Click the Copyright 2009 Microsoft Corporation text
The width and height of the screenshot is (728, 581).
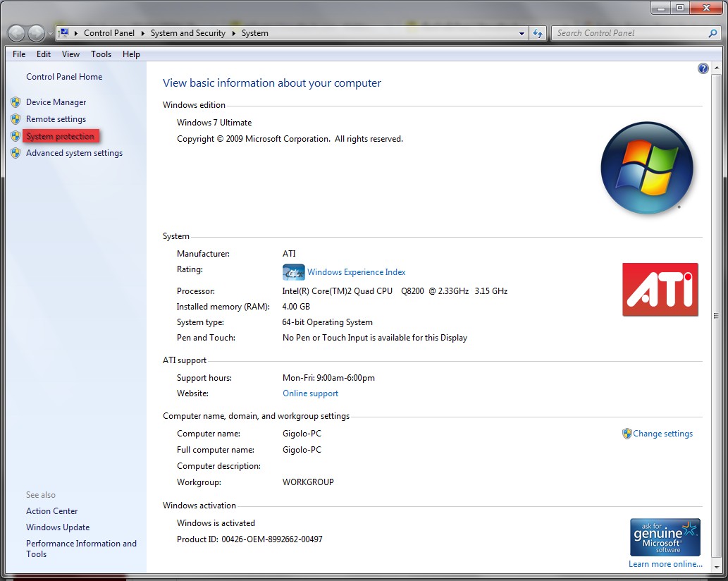tap(290, 139)
